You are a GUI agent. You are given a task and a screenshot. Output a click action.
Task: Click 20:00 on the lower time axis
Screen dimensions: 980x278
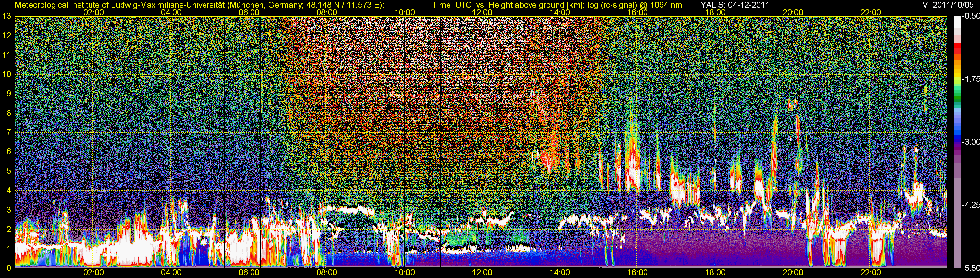tap(793, 273)
